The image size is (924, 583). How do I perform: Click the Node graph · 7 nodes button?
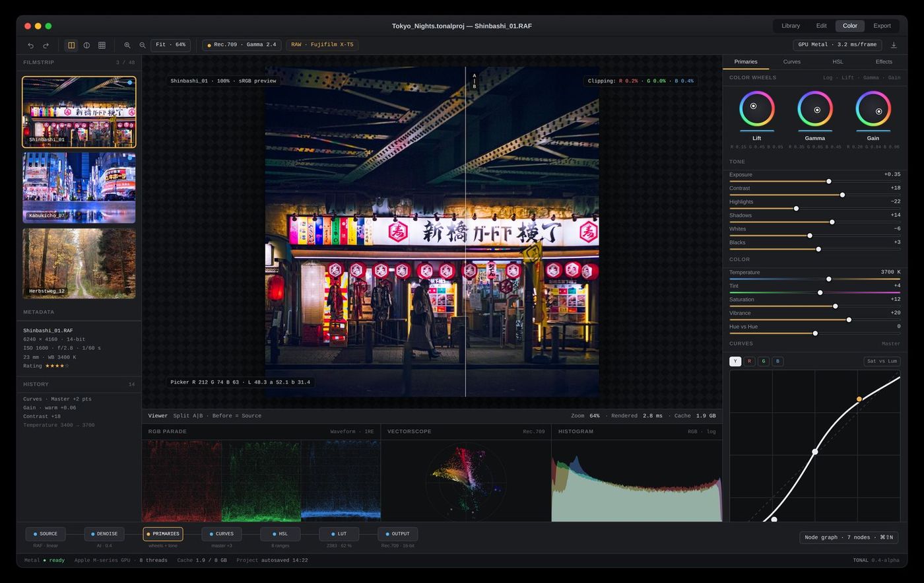point(849,537)
